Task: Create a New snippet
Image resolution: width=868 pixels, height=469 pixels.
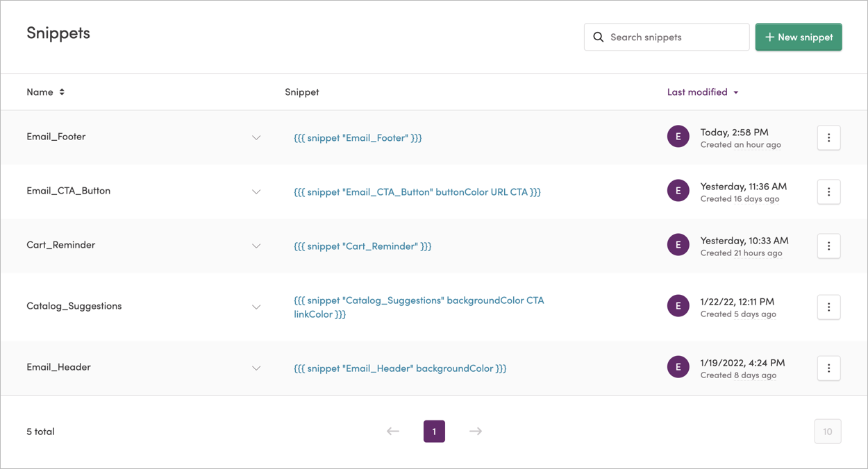Action: [x=799, y=37]
